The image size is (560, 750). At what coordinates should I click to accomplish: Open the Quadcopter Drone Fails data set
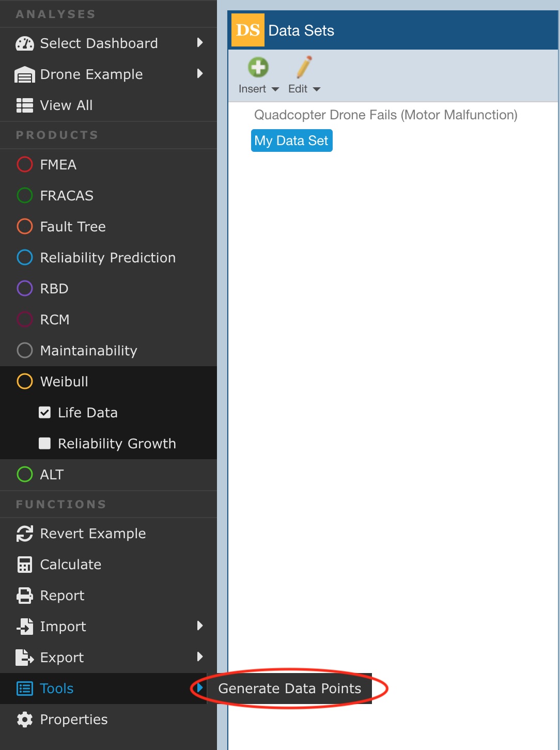coord(385,115)
